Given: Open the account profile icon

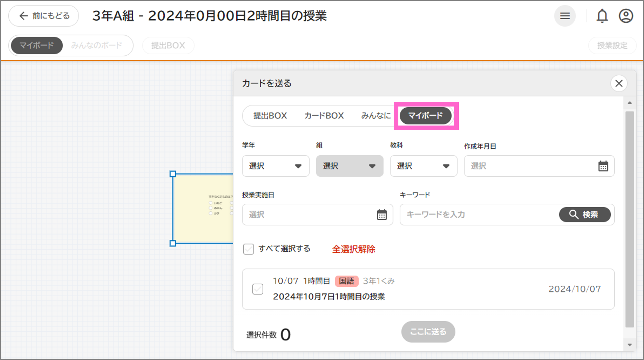Looking at the screenshot, I should coord(625,16).
